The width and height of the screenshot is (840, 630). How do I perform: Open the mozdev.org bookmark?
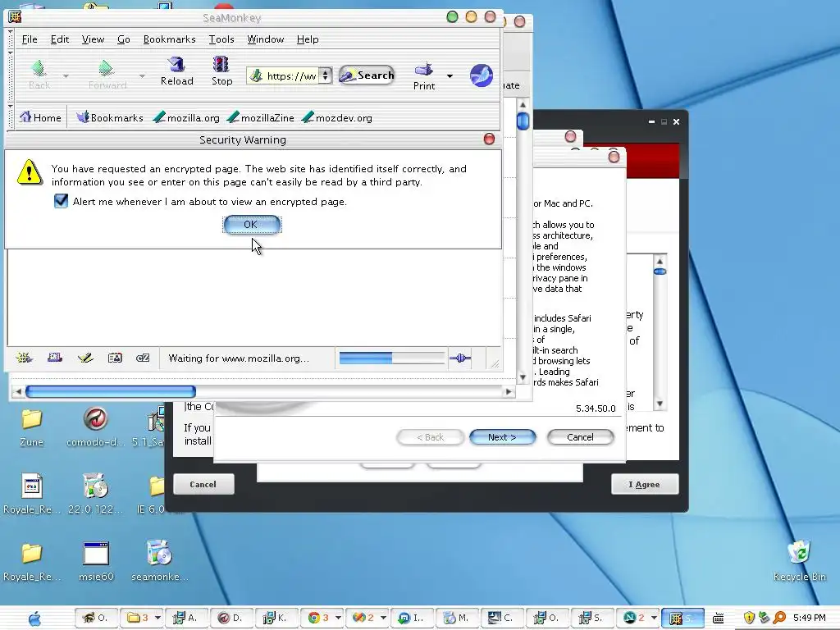(x=337, y=117)
